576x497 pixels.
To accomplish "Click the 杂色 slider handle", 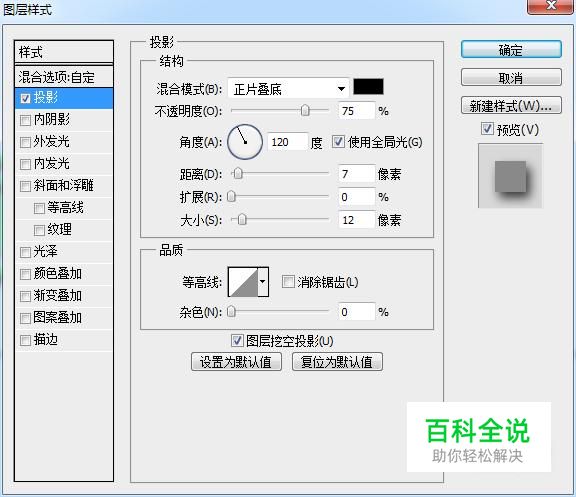I will [x=231, y=311].
